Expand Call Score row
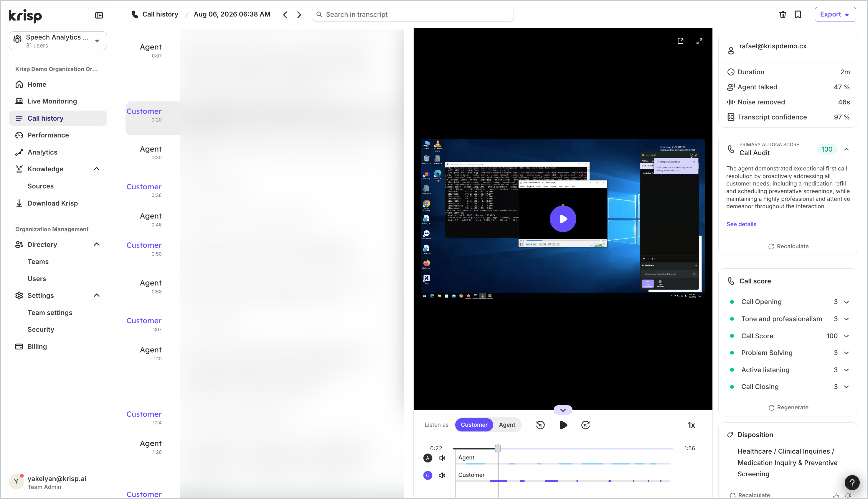 pos(846,336)
